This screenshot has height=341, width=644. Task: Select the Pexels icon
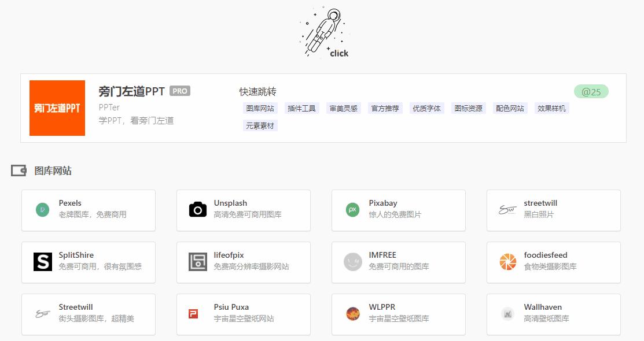coord(42,210)
